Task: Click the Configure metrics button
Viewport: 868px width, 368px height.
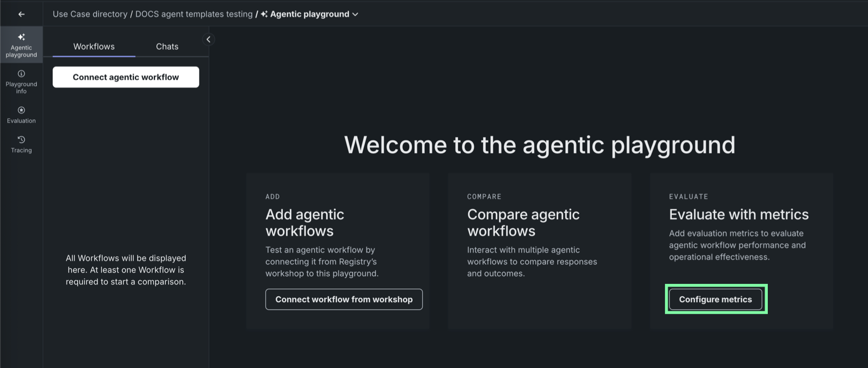Action: [x=715, y=299]
